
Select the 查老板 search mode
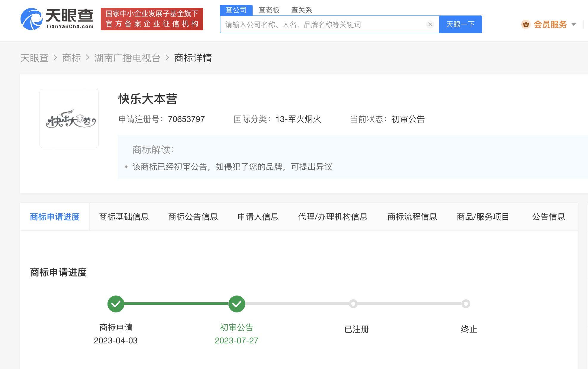point(268,10)
